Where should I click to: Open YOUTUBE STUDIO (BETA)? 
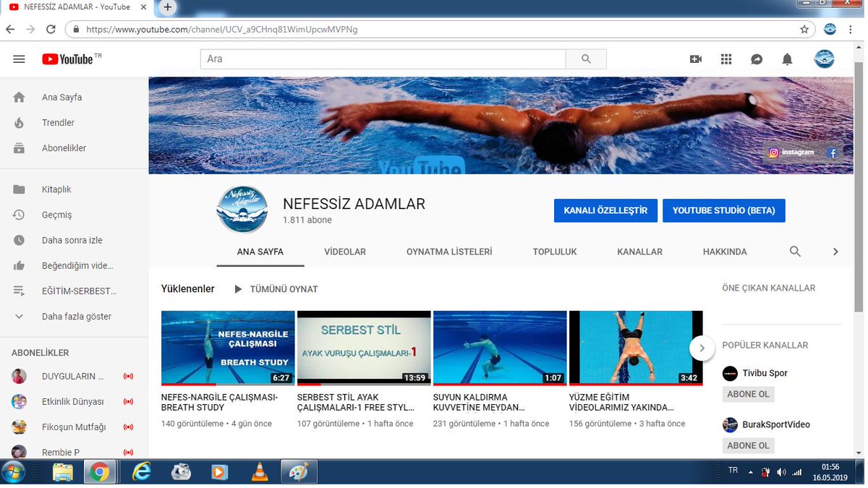(x=723, y=210)
